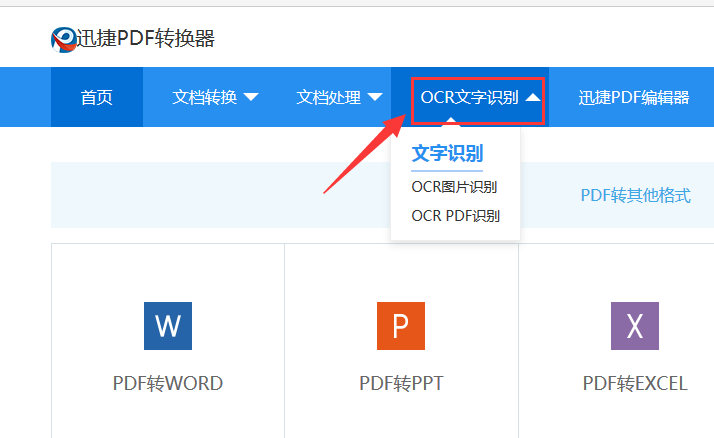Click the blue Word W icon
This screenshot has height=438, width=714.
click(168, 326)
